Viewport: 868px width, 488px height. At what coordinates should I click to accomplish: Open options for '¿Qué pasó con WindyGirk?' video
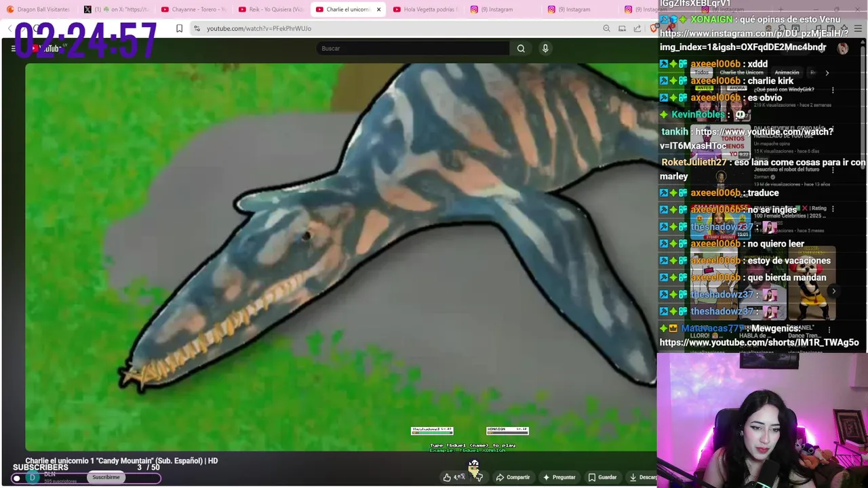[833, 90]
